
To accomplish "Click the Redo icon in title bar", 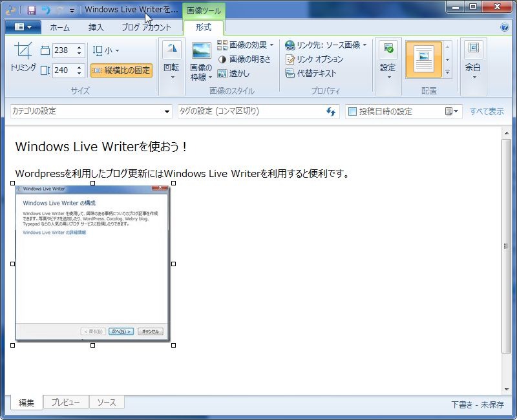I will [60, 10].
